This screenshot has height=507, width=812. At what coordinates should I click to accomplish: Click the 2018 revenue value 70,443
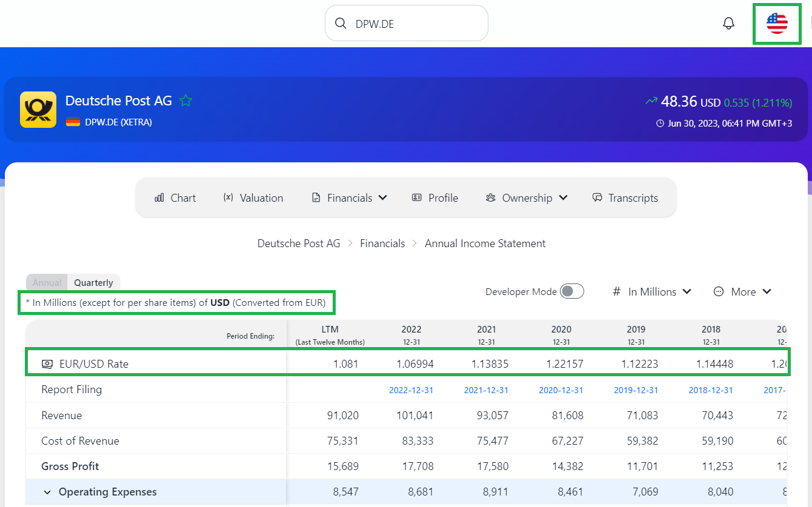(716, 416)
